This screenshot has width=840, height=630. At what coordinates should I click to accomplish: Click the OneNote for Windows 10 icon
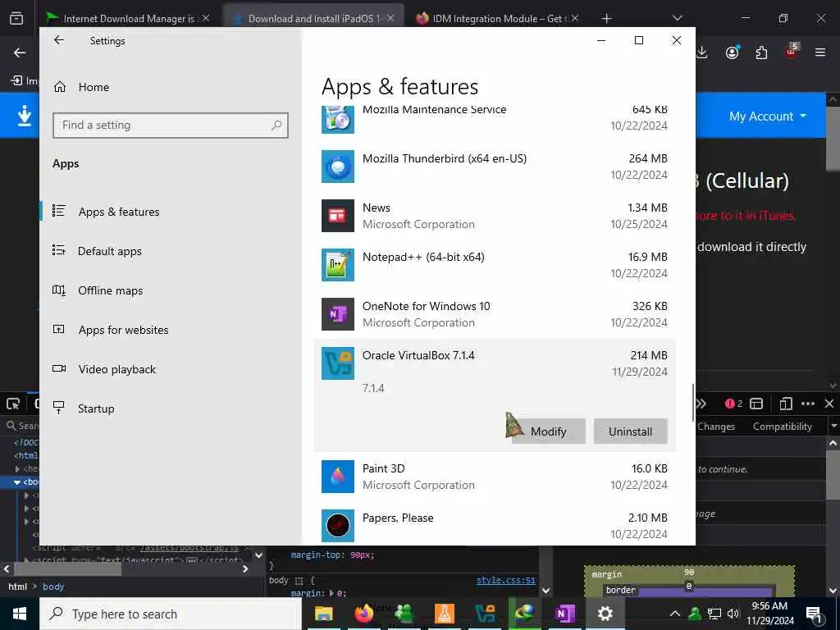pos(337,314)
